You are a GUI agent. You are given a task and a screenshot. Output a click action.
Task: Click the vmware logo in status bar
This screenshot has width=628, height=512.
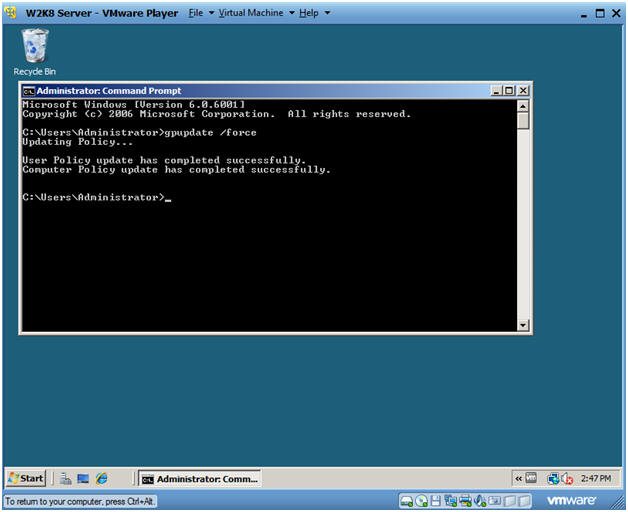pos(571,500)
